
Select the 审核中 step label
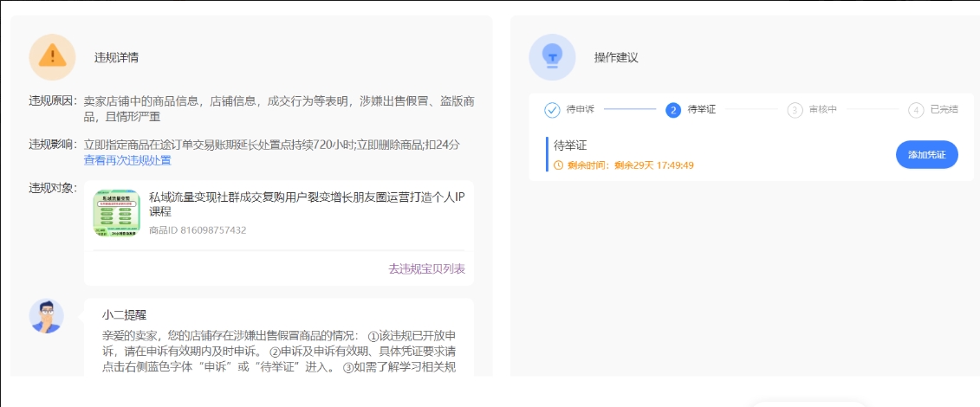pyautogui.click(x=822, y=110)
